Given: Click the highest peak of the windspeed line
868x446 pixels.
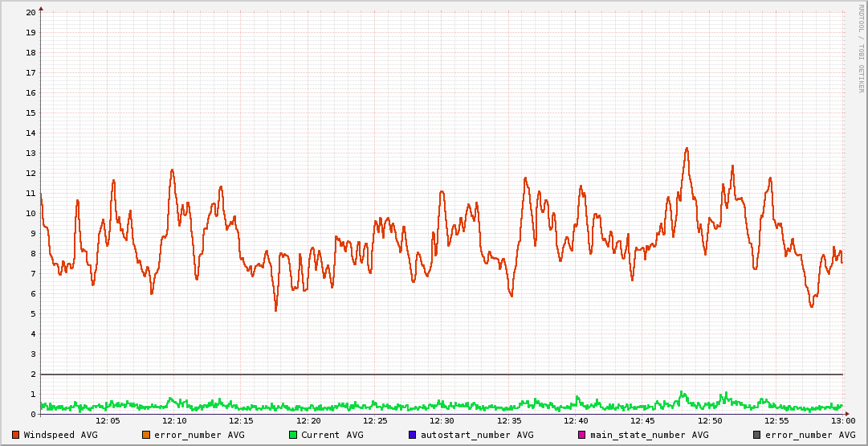Looking at the screenshot, I should click(x=687, y=149).
